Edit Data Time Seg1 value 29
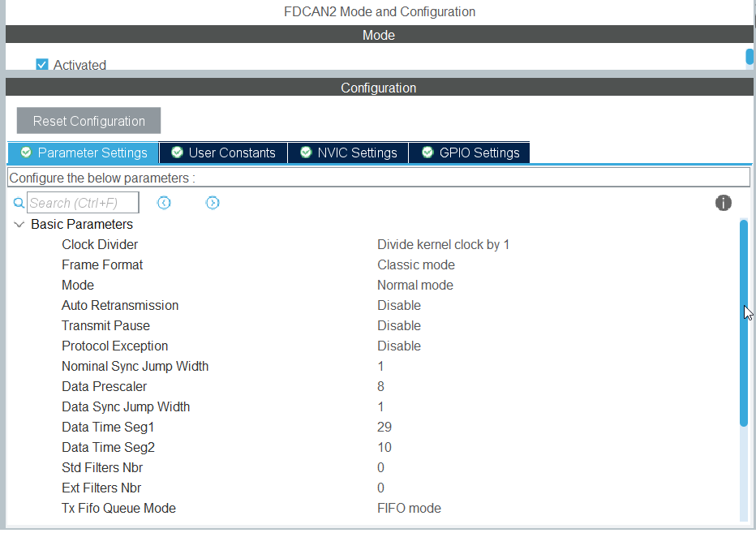The height and width of the screenshot is (533, 756). pyautogui.click(x=384, y=427)
